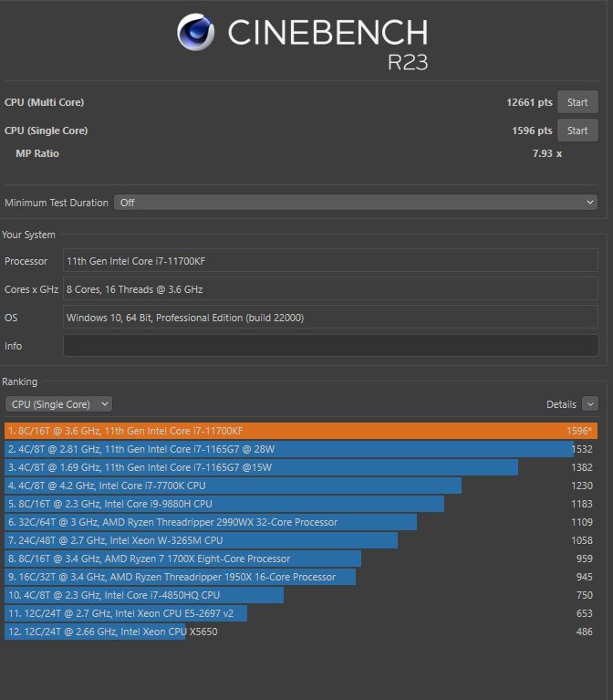The image size is (613, 700).
Task: Click the 1183 score value
Action: tap(582, 504)
